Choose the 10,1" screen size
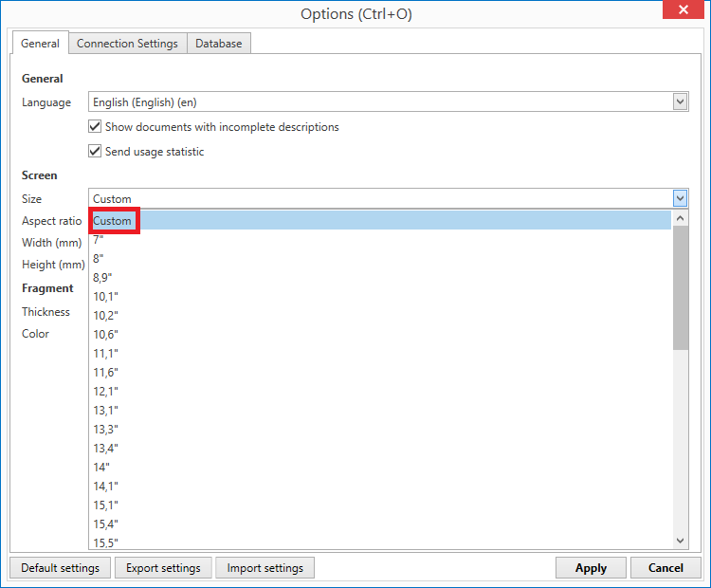Viewport: 711px width, 588px height. click(x=380, y=297)
